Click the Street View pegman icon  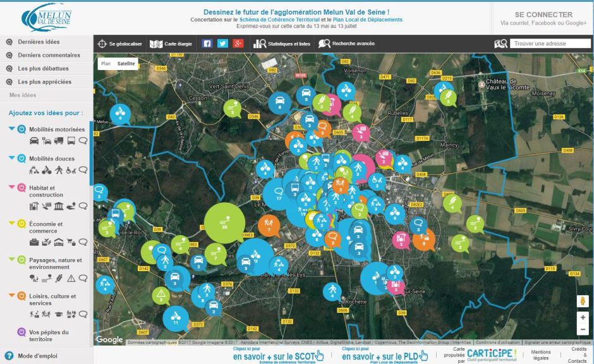tap(582, 301)
